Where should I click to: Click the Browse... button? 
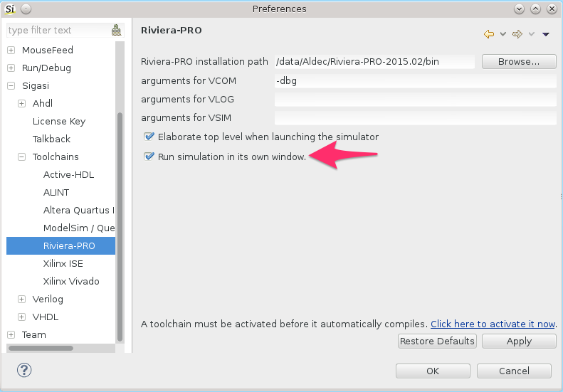[x=519, y=62]
